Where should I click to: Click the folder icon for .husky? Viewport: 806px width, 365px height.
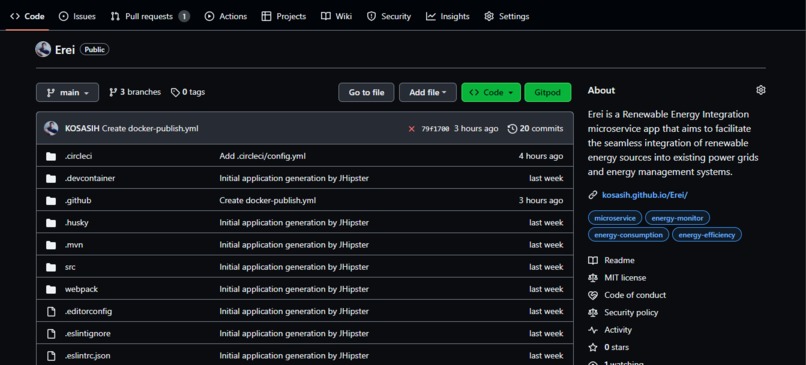51,223
